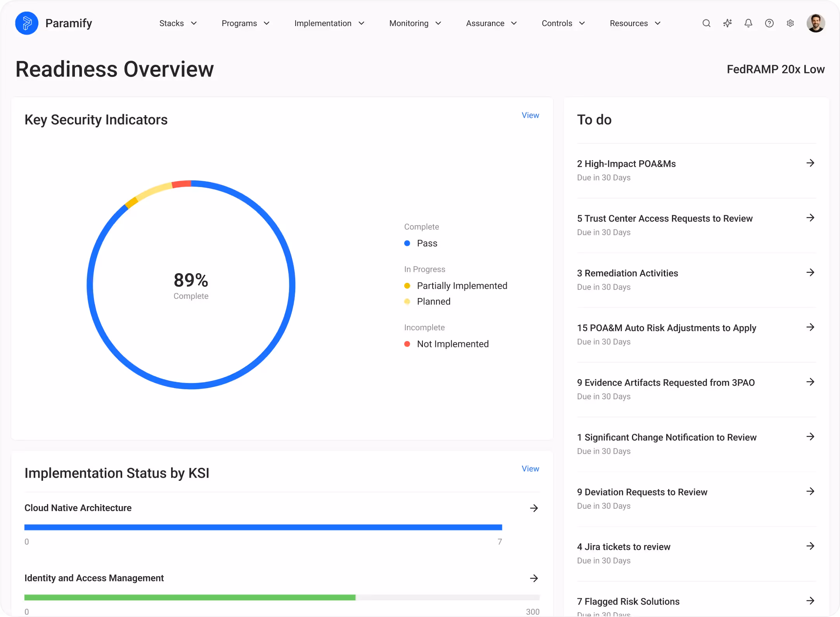This screenshot has height=617, width=840.
Task: Click View link for Key Security Indicators
Action: (530, 115)
